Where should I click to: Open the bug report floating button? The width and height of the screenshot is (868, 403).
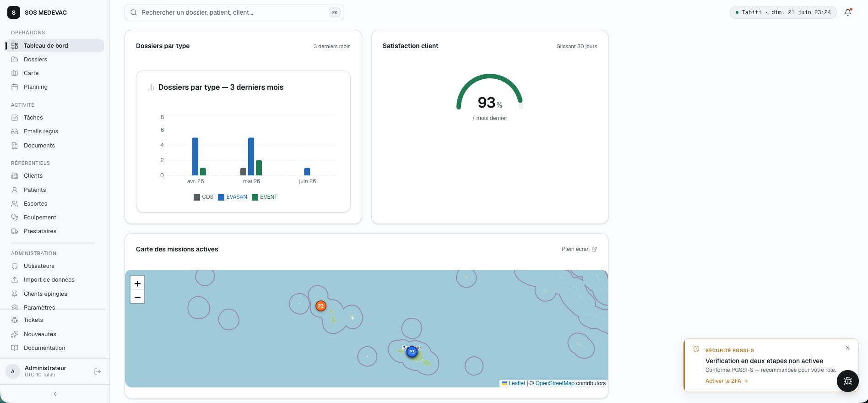click(848, 381)
